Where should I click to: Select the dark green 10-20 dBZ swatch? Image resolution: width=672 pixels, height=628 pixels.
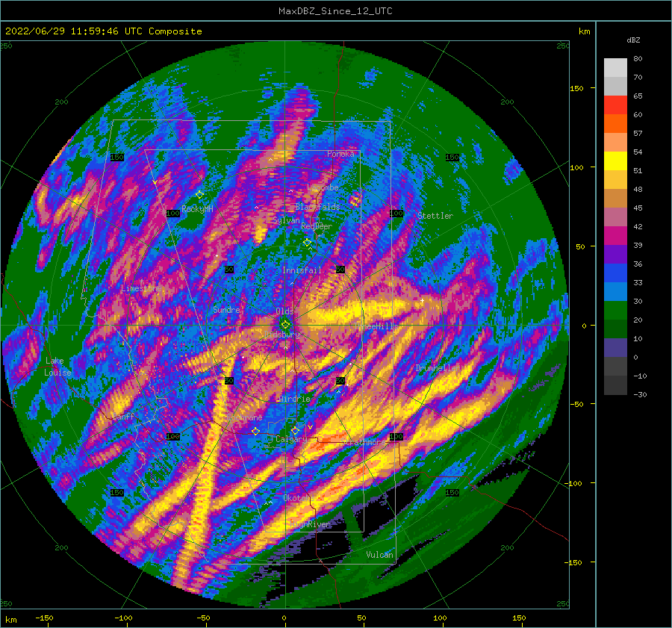point(615,329)
